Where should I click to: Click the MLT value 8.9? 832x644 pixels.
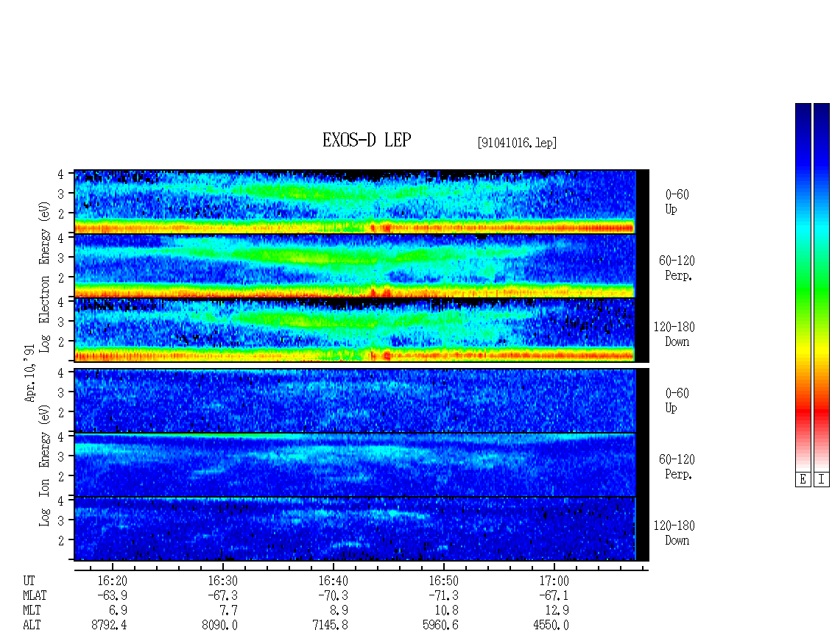pos(339,611)
